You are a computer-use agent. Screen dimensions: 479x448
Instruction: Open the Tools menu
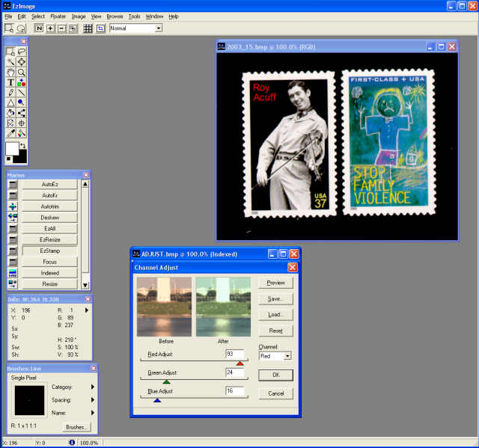[134, 16]
